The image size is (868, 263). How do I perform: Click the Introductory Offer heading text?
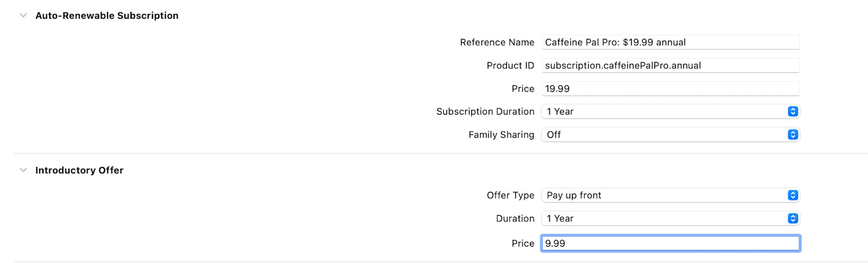[79, 170]
